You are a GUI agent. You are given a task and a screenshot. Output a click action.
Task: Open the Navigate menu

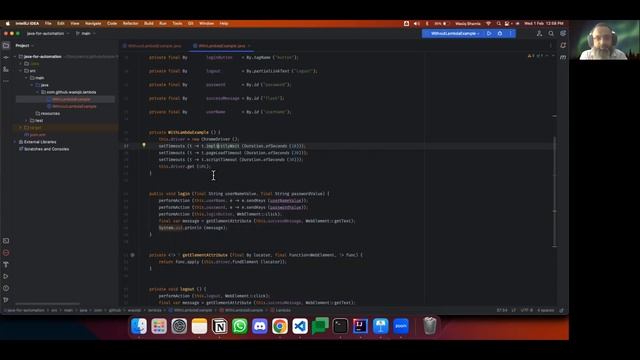tap(93, 24)
